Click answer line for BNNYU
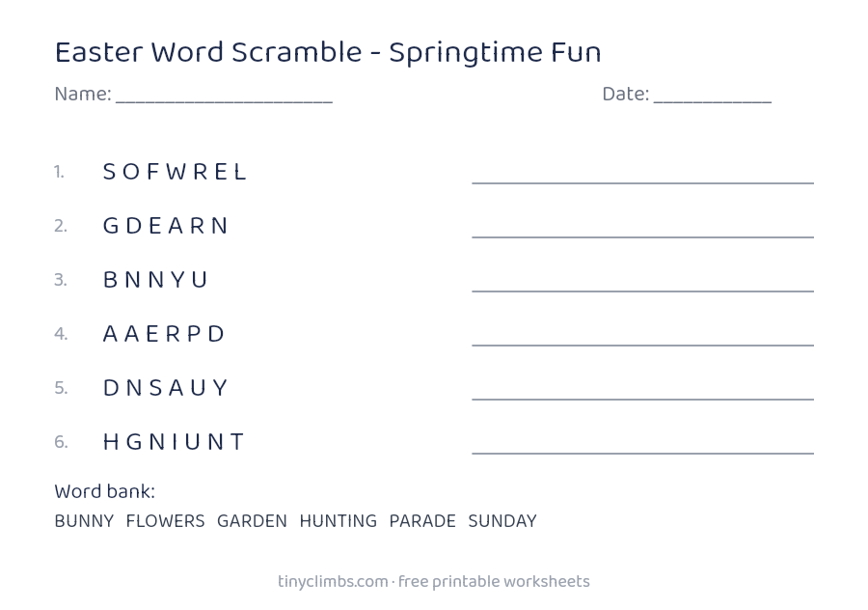The image size is (868, 610). tap(642, 291)
